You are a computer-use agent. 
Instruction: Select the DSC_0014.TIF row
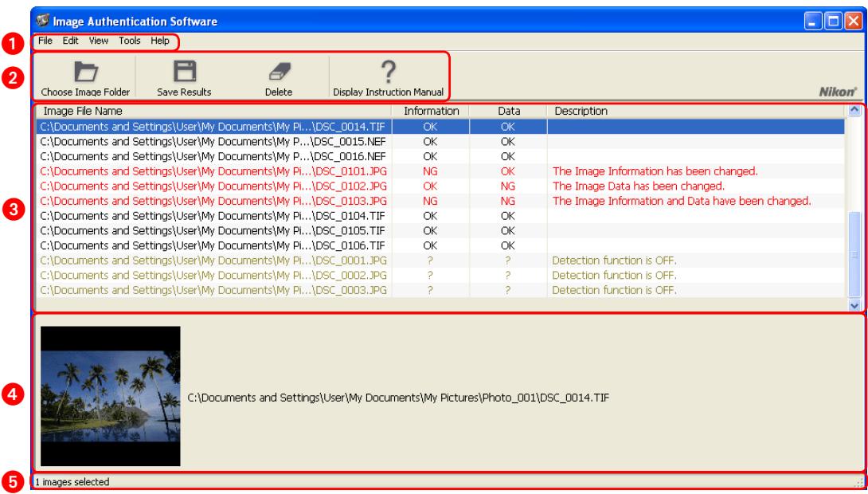coord(440,127)
